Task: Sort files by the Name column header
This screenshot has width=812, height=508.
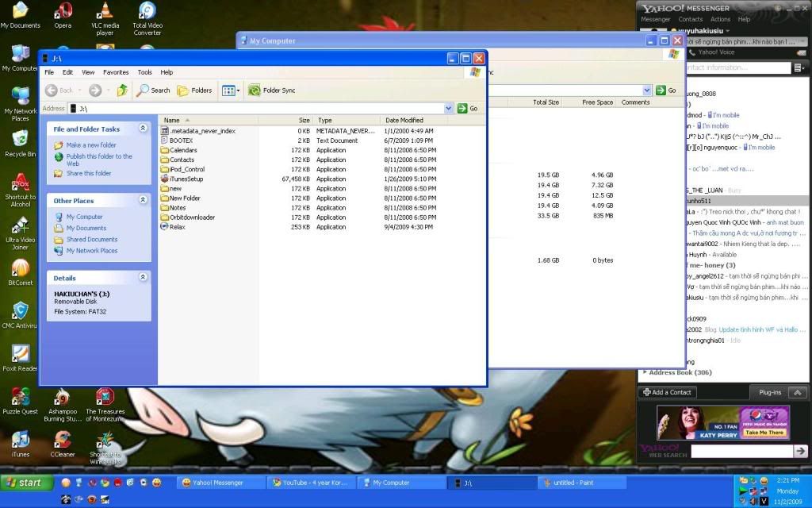Action: coord(209,121)
